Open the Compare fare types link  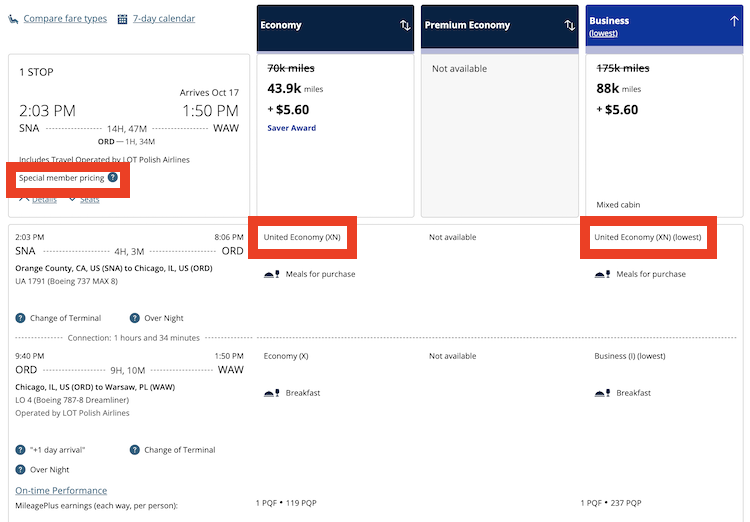point(65,19)
